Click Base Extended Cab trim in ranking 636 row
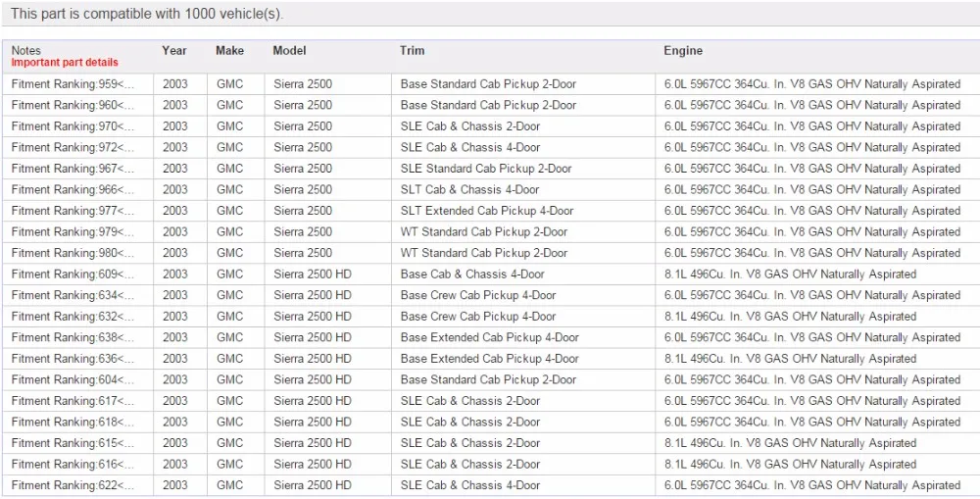This screenshot has height=499, width=980. point(523,359)
